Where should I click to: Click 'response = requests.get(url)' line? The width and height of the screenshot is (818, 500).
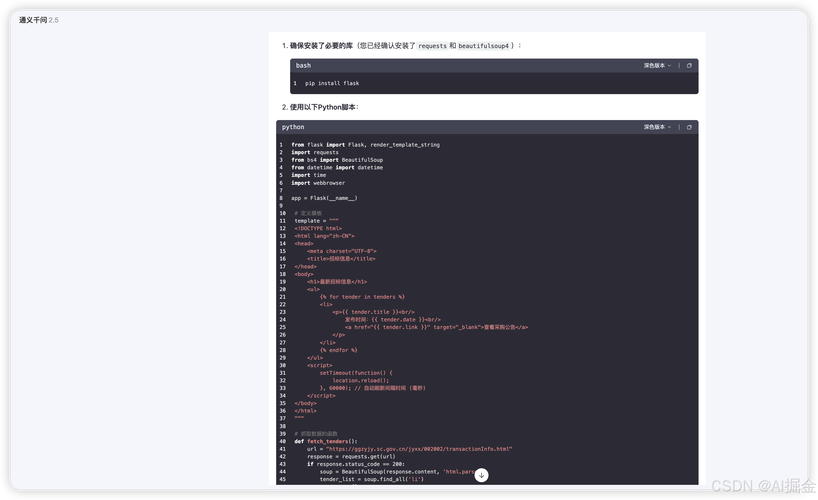coord(351,457)
